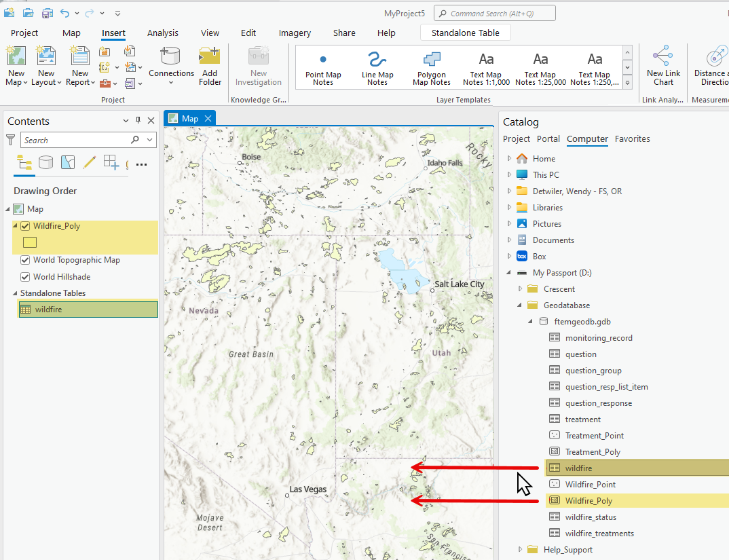Open the Project ribbon tab
The width and height of the screenshot is (729, 560).
[24, 33]
